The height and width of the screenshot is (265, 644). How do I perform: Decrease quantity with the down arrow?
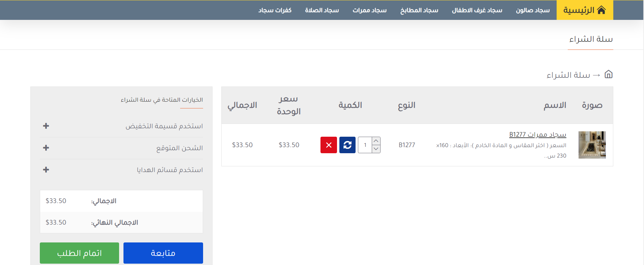coord(376,149)
